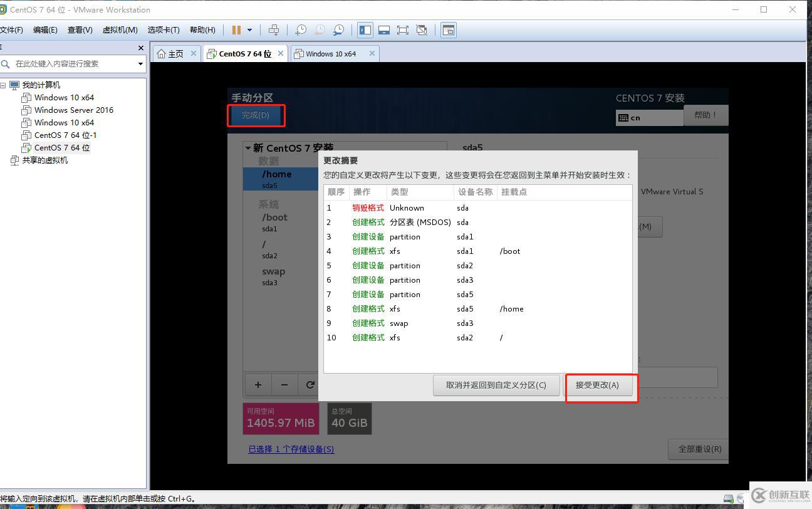Click the 可用空间 1405.97 MiB box

tap(281, 418)
